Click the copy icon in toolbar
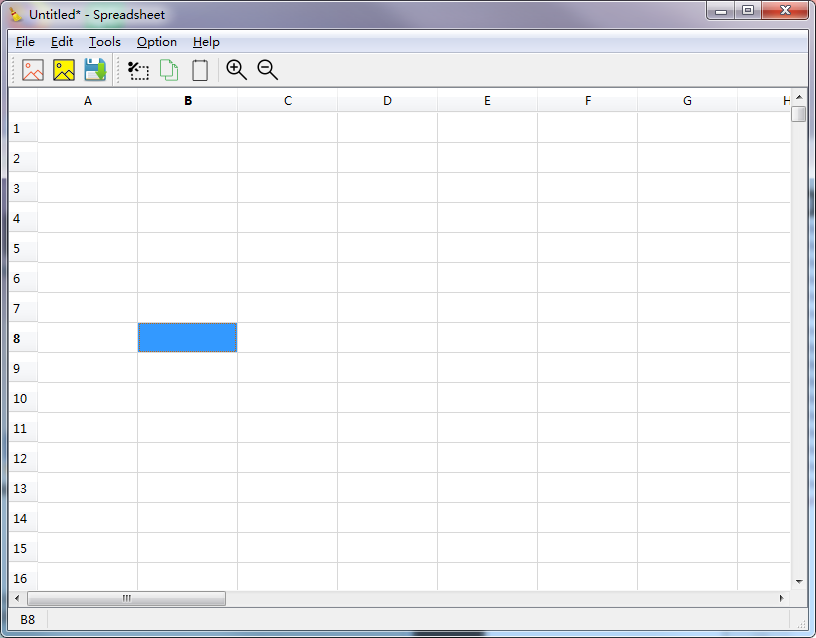Image resolution: width=816 pixels, height=638 pixels. [169, 70]
